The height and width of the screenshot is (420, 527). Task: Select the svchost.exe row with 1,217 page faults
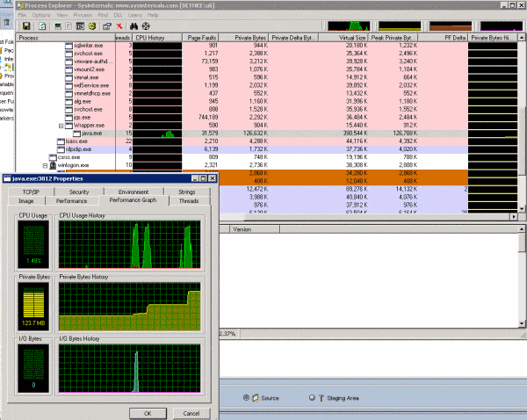[266, 54]
